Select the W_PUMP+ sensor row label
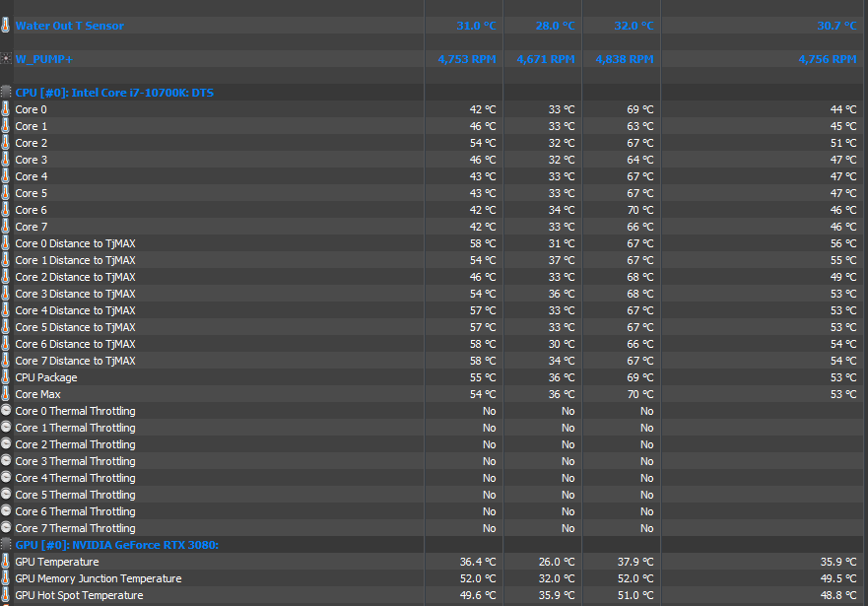The image size is (868, 606). 44,59
